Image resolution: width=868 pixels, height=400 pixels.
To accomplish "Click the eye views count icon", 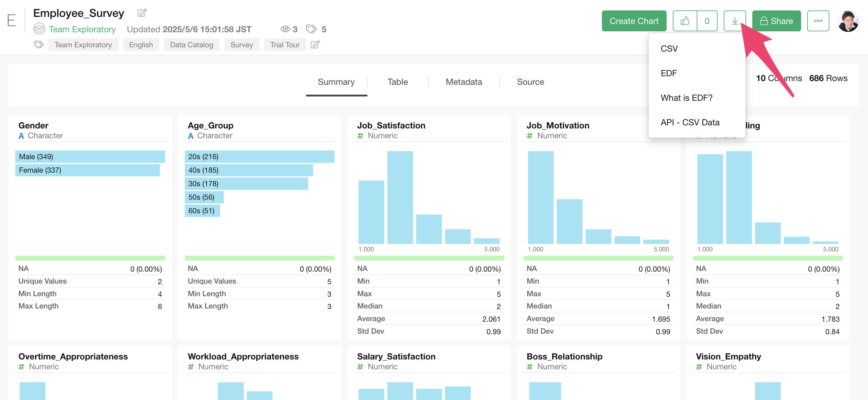I will coord(285,29).
